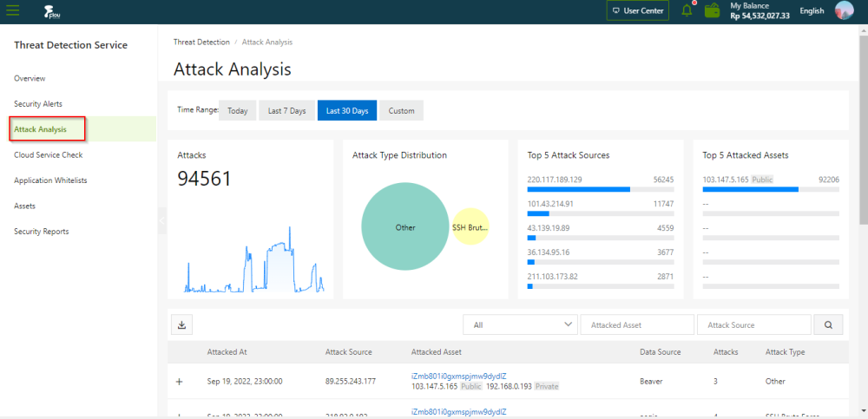868x419 pixels.
Task: Click the Attack Type Distribution title
Action: tap(399, 155)
